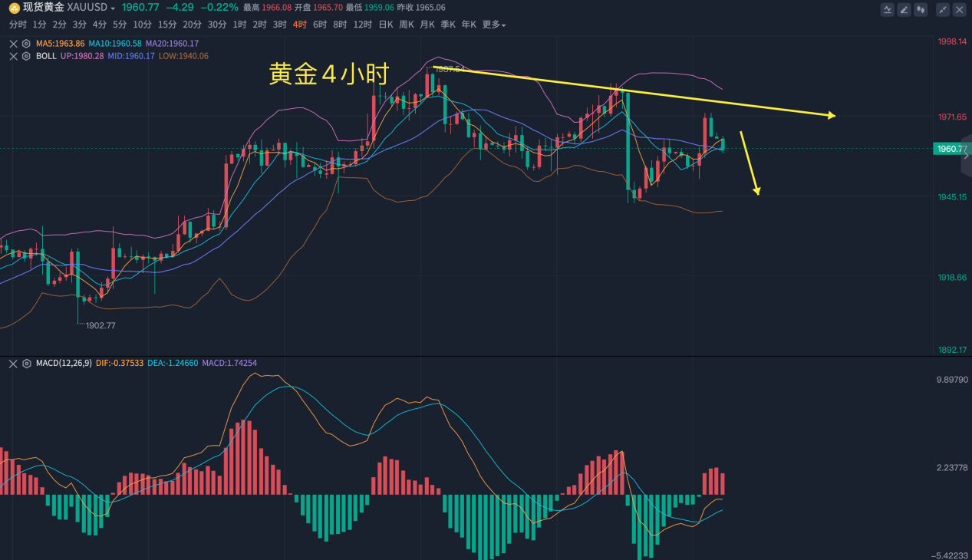The height and width of the screenshot is (560, 972).
Task: Switch to 3时 timeframe
Action: click(x=279, y=25)
